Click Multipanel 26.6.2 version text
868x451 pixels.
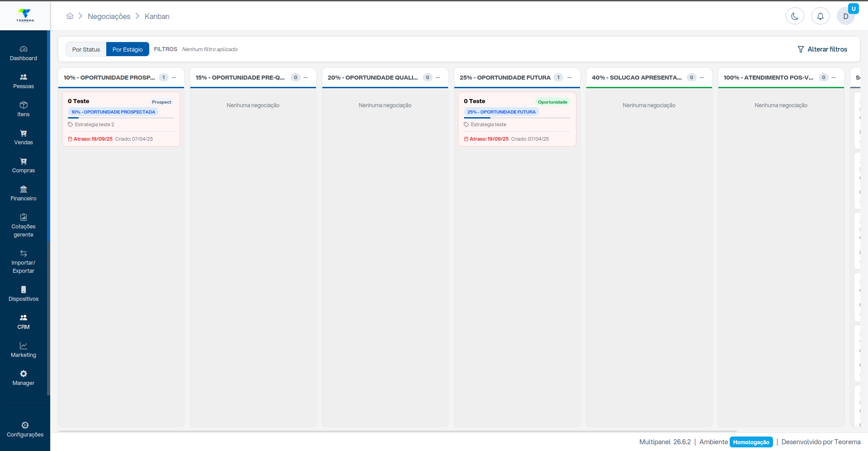665,442
